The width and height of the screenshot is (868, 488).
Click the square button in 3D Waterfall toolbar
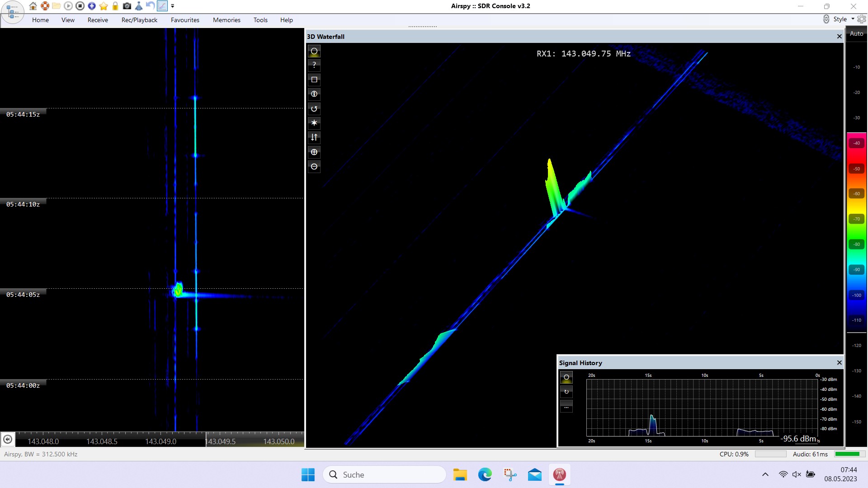(x=314, y=80)
